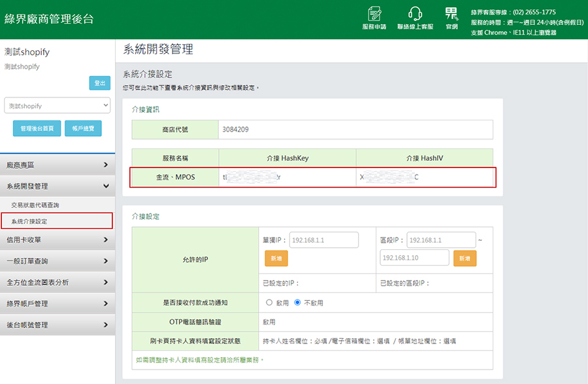Expand 後台帳號管理 in the sidebar
This screenshot has height=384, width=588.
(57, 325)
